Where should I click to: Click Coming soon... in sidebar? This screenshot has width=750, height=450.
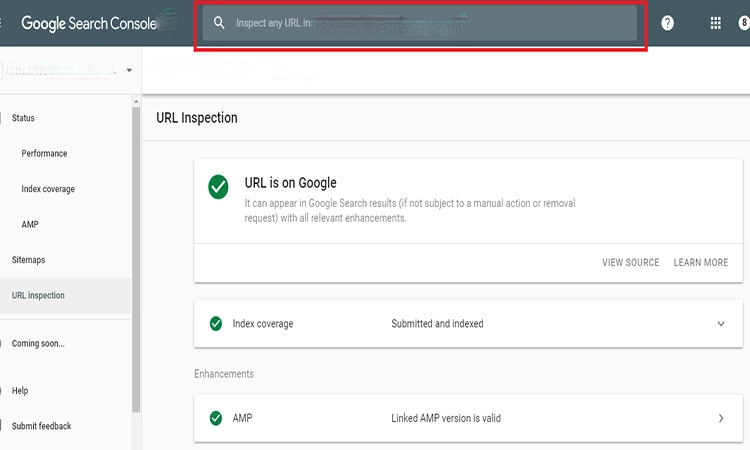pos(38,343)
